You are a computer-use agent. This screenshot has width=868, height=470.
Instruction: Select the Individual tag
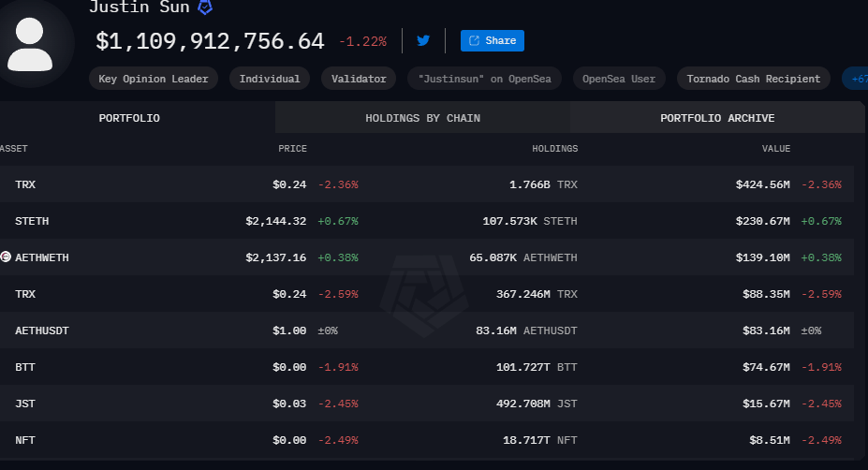tap(270, 79)
